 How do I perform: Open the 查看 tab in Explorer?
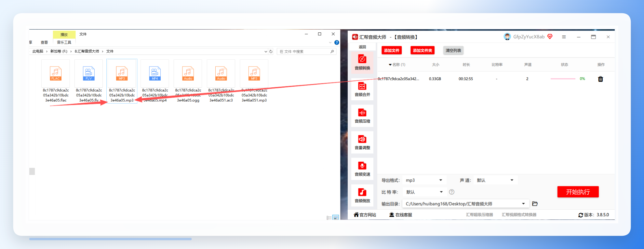point(44,42)
